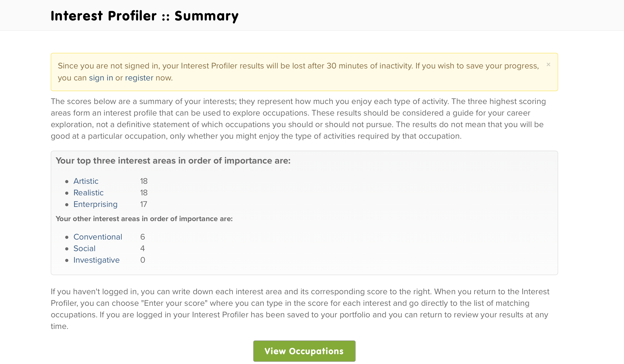Follow the register link in the banner
This screenshot has width=624, height=364.
click(139, 78)
